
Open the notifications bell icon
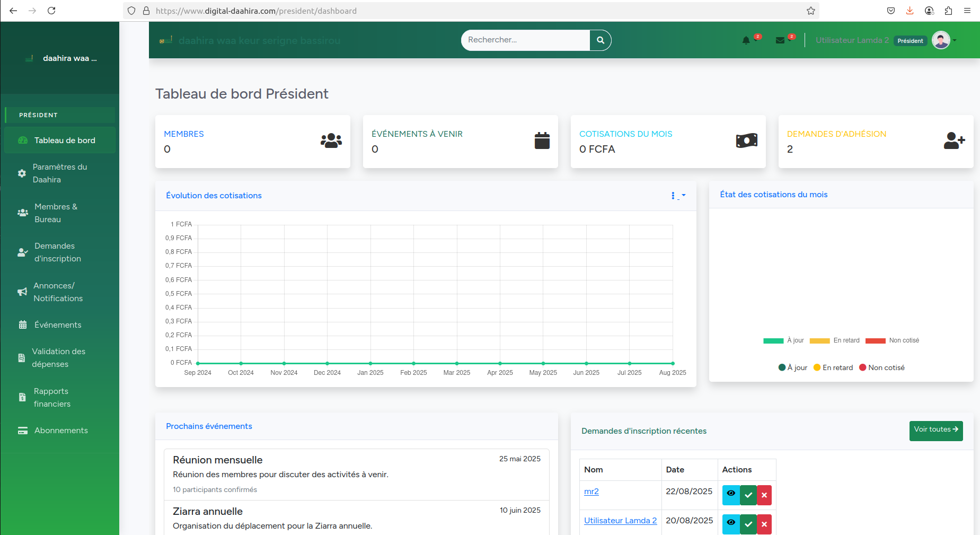tap(746, 40)
